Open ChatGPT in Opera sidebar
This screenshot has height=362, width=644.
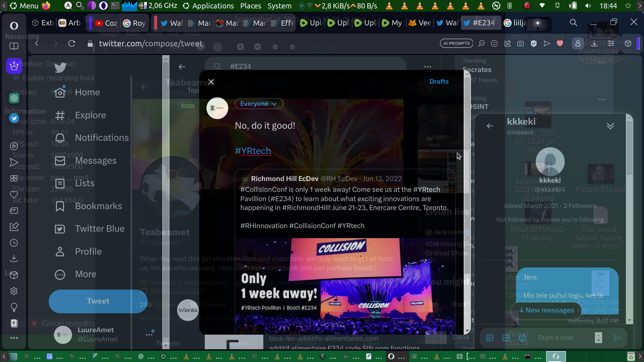click(x=14, y=98)
